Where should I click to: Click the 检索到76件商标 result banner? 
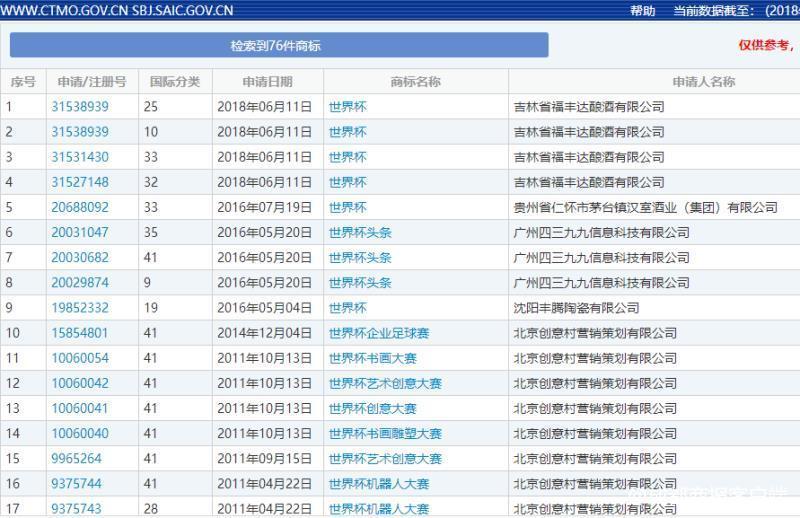tap(279, 45)
